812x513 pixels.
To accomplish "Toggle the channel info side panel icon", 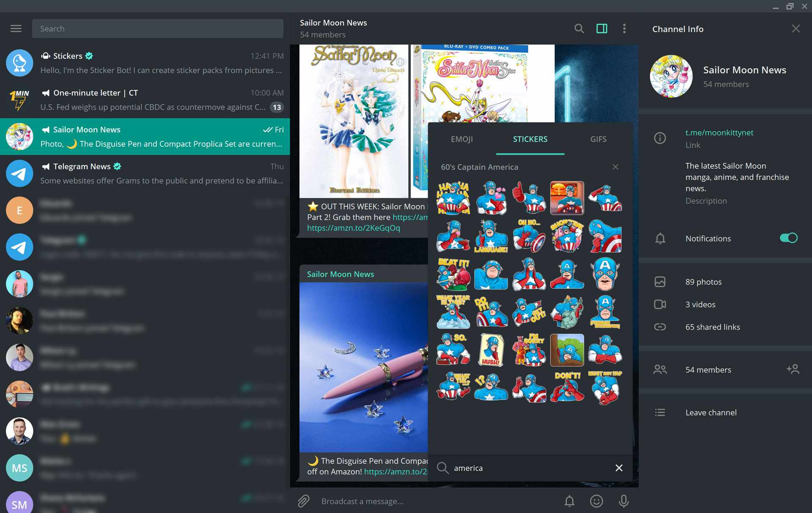I will 601,28.
